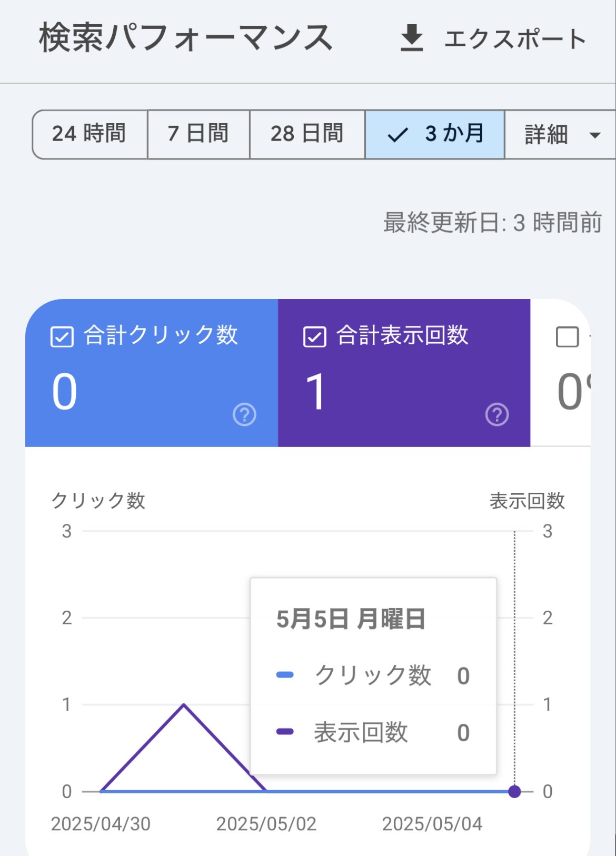Click checkmark icon in 3 か月 tab
Image resolution: width=616 pixels, height=856 pixels.
coord(398,135)
